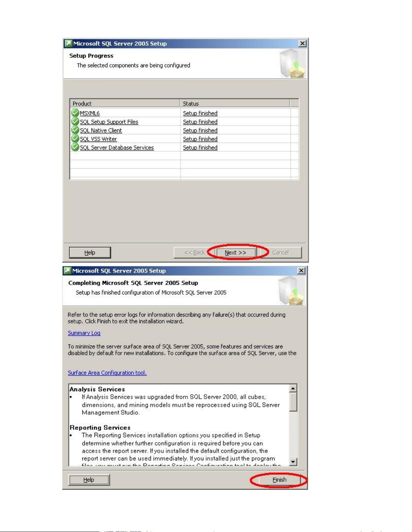The width and height of the screenshot is (412, 532).
Task: Click the Product column header
Action: [125, 104]
